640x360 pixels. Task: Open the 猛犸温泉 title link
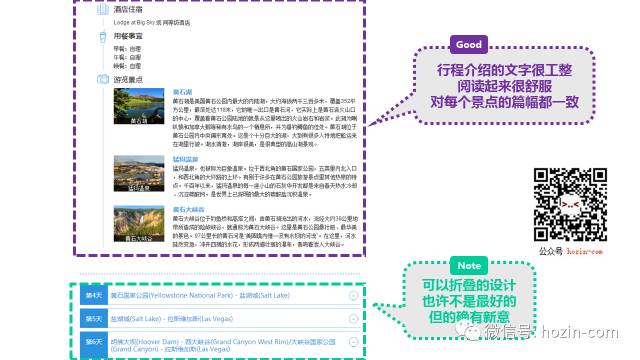pos(185,159)
